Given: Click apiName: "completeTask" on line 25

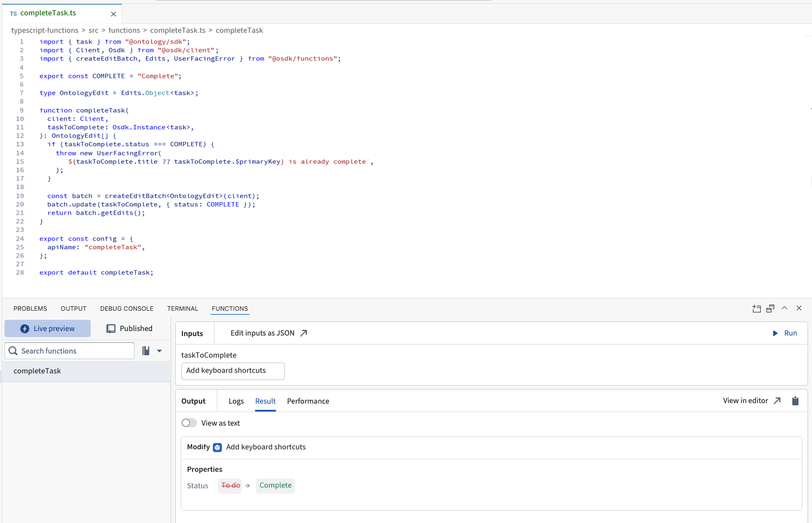Looking at the screenshot, I should point(96,247).
